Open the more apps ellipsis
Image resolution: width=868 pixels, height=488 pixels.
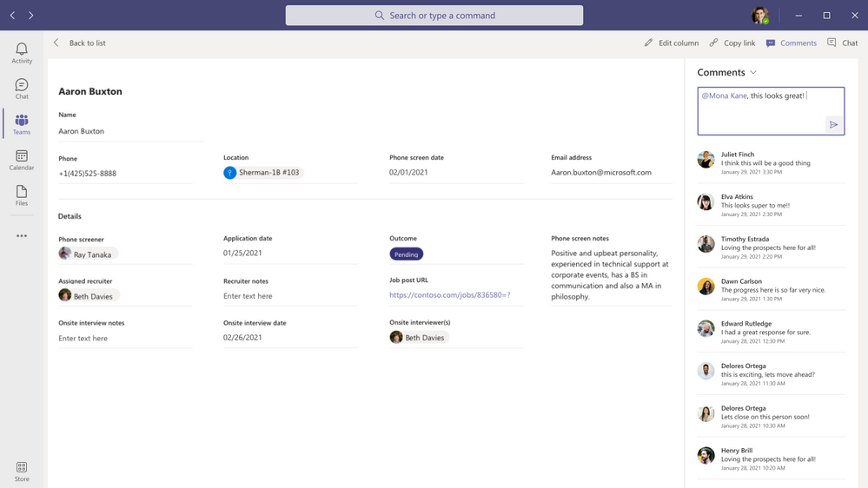click(x=22, y=235)
